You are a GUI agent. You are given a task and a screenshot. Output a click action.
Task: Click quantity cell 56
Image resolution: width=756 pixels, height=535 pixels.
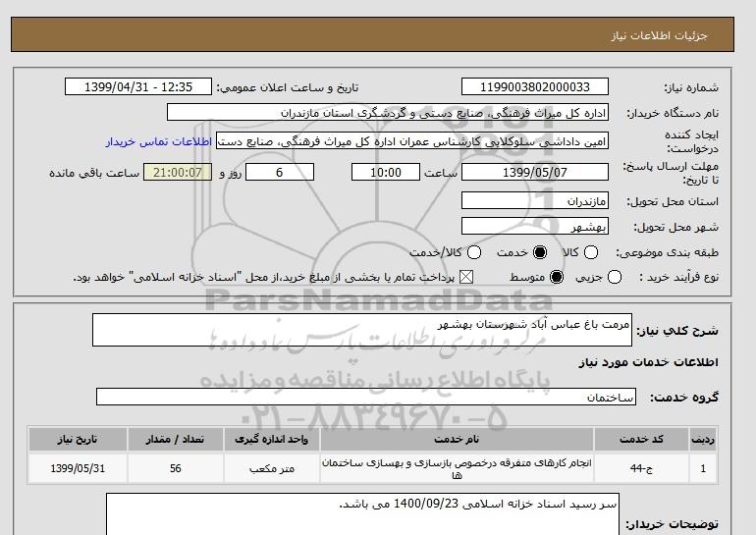pos(175,468)
